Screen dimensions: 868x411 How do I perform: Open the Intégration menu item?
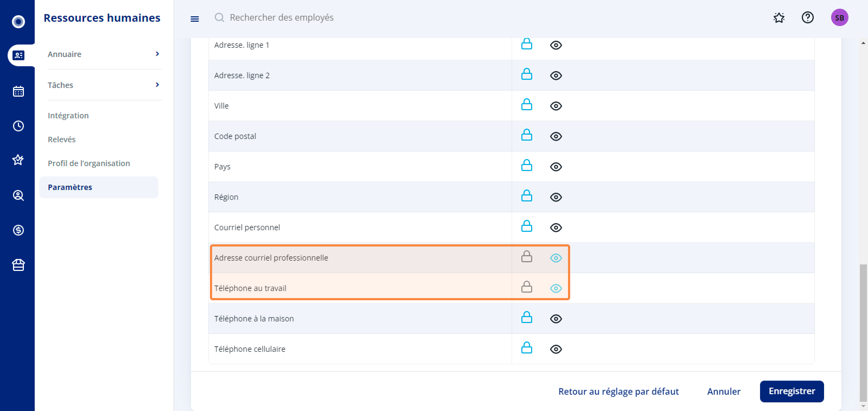click(x=68, y=115)
